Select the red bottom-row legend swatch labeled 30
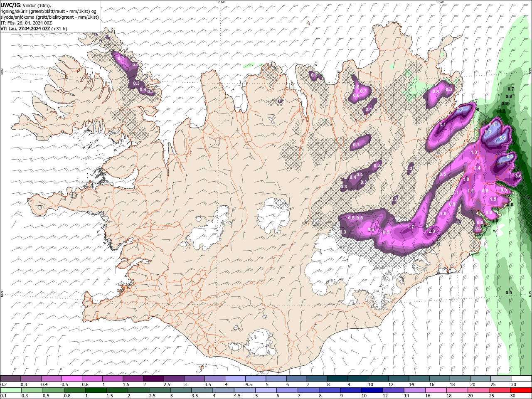532x399 pixels. coord(521,390)
